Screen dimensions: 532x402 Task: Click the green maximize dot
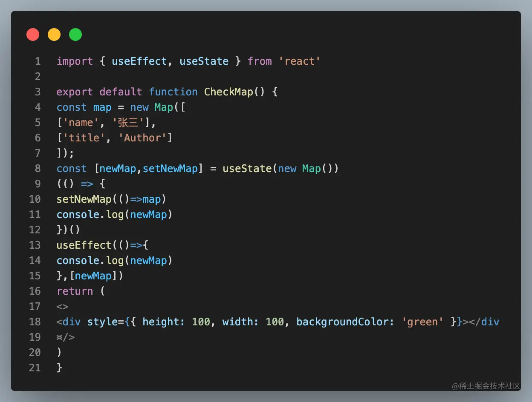pyautogui.click(x=75, y=34)
